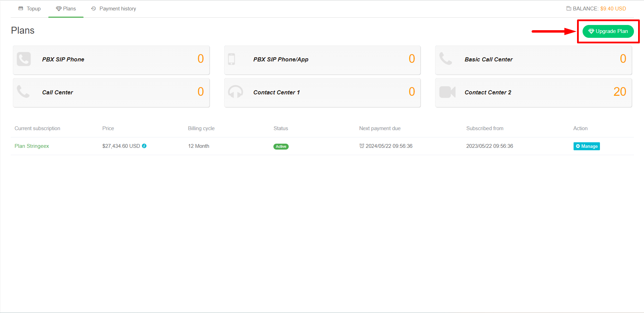Viewport: 644px width, 313px height.
Task: Open the Plan Stringeex link
Action: 32,146
